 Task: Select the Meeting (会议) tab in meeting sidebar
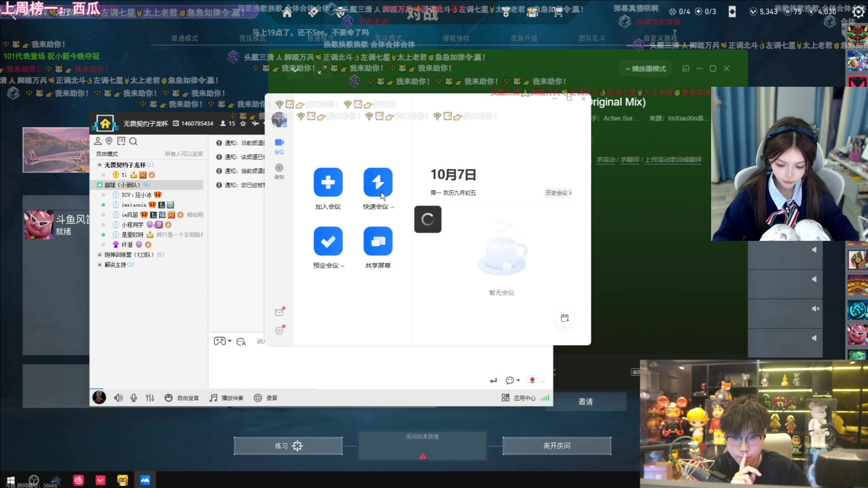pyautogui.click(x=279, y=146)
